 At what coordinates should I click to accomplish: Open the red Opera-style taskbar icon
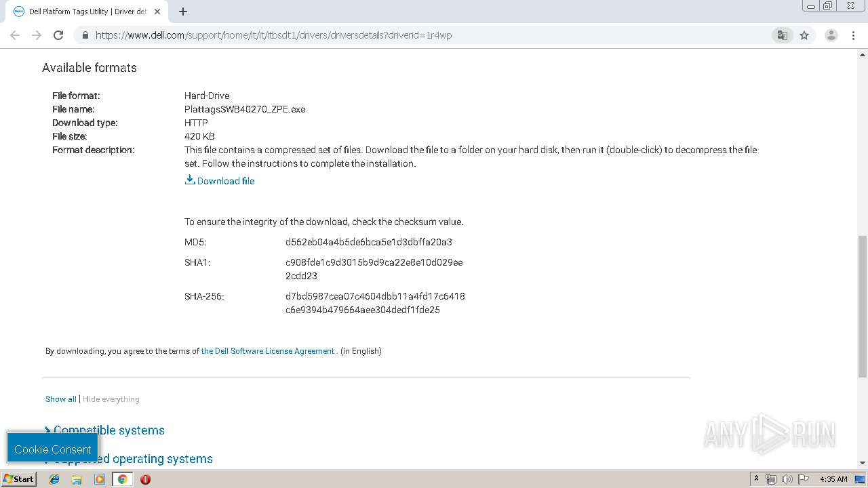[145, 479]
